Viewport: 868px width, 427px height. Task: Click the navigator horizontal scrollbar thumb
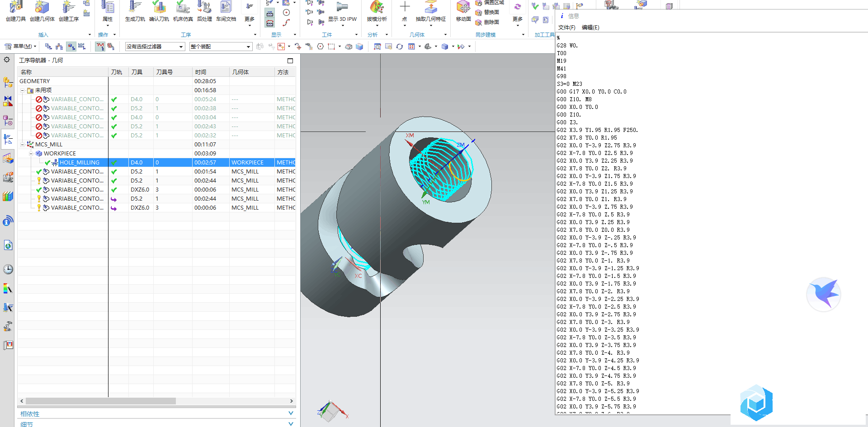point(100,401)
